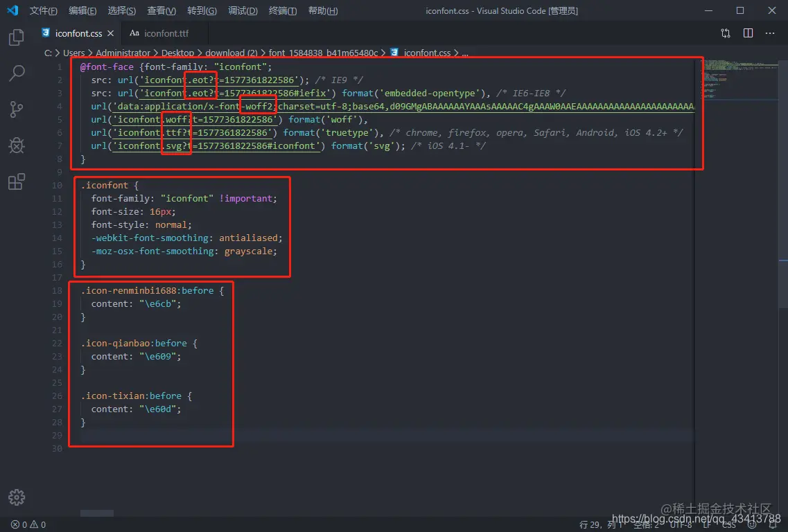The height and width of the screenshot is (532, 788).
Task: Click the Users breadcrumb segment
Action: [x=74, y=53]
